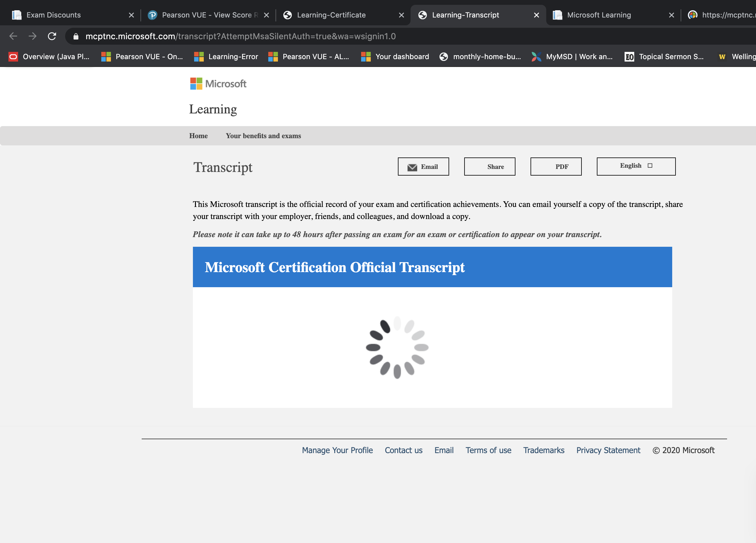Open Your benefits and exams menu
756x543 pixels.
tap(263, 136)
